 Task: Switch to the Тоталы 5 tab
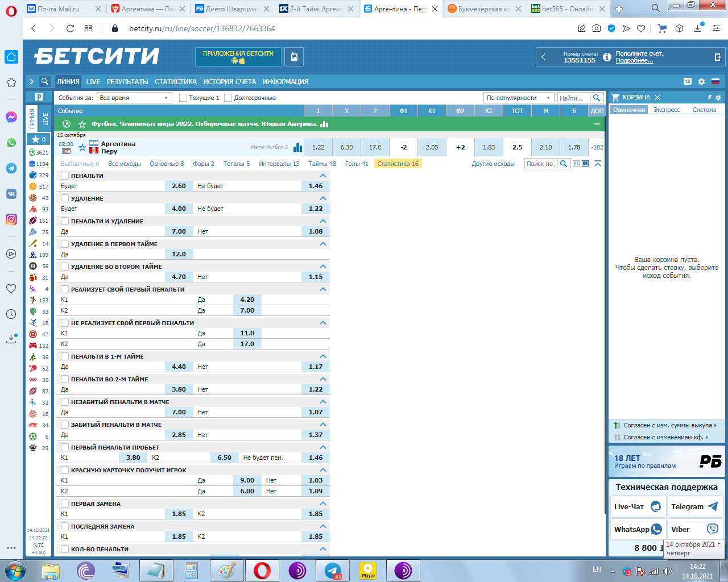coord(236,164)
